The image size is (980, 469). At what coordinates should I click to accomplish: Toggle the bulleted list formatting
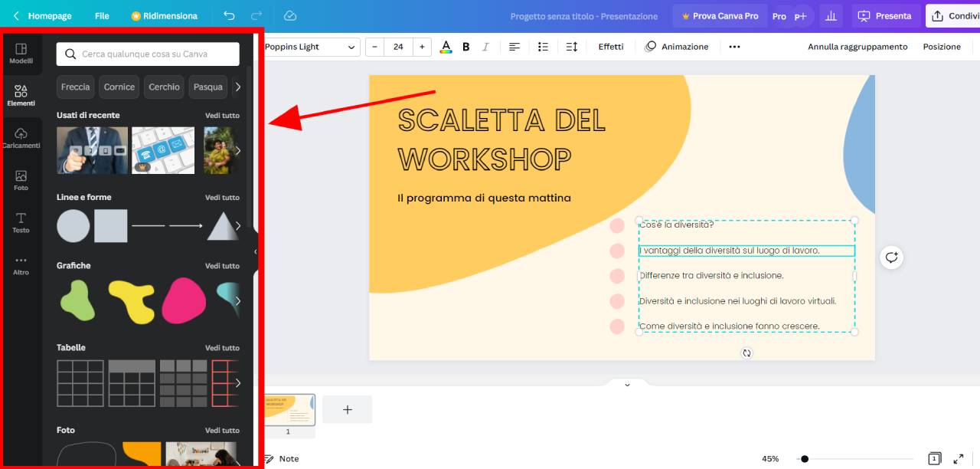543,46
